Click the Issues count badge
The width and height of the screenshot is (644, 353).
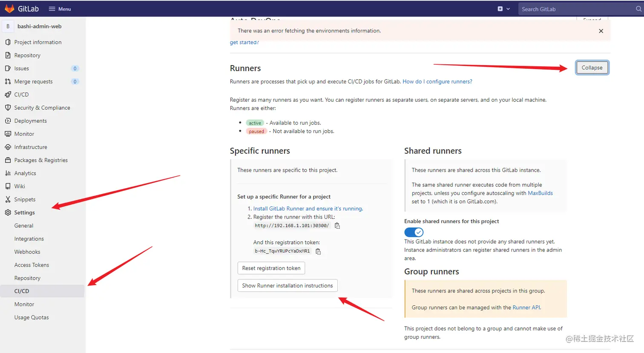point(75,69)
